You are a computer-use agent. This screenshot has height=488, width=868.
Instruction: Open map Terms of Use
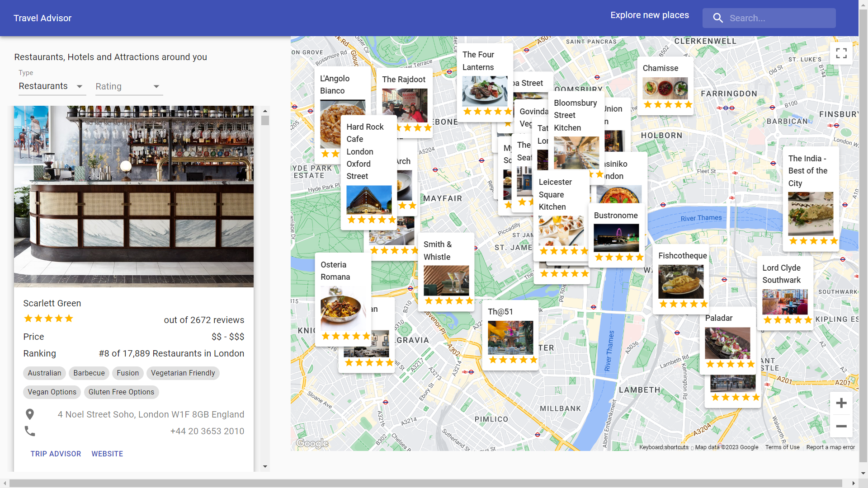[x=782, y=447]
